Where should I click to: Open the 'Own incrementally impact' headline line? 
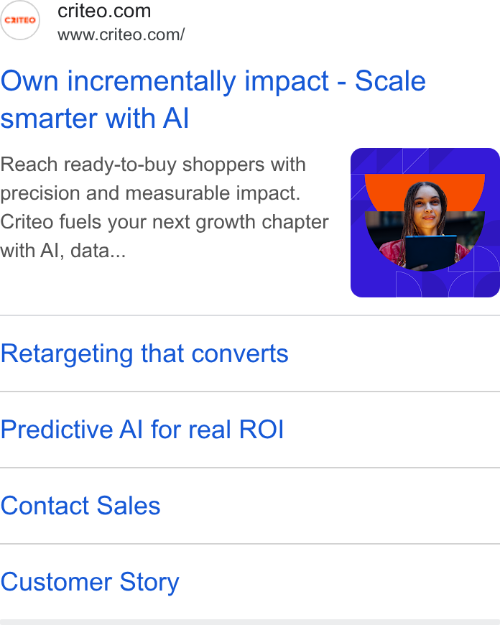click(213, 81)
